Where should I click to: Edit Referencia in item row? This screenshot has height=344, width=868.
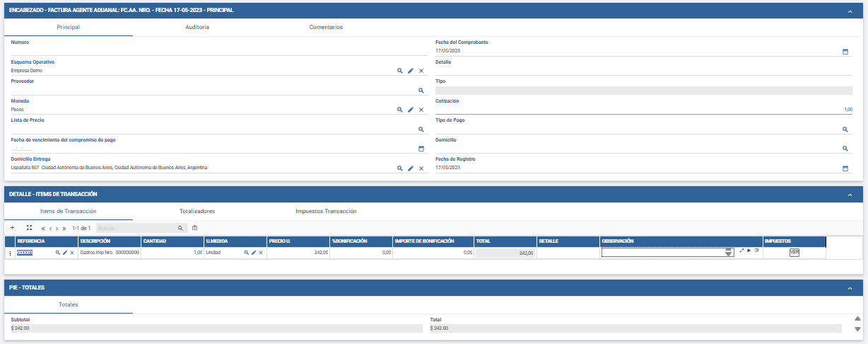(x=65, y=253)
